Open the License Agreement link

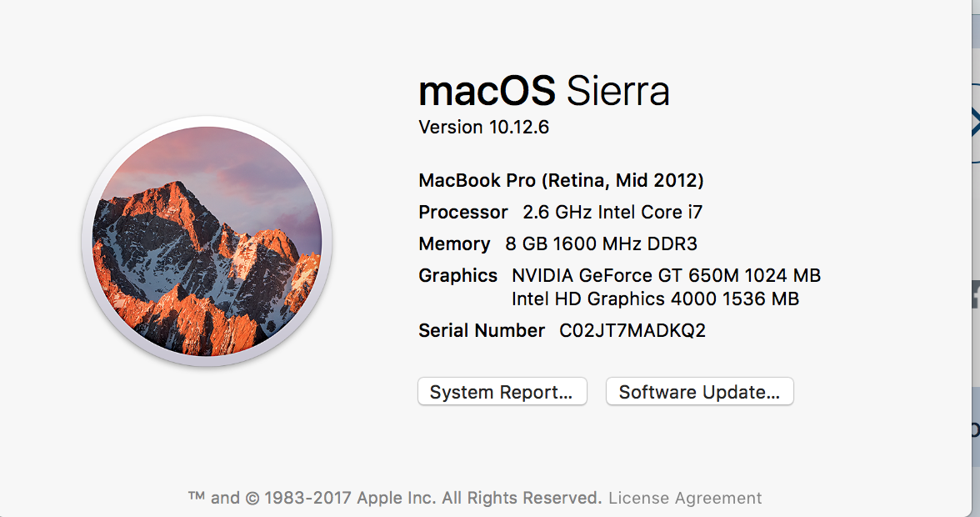(x=684, y=498)
